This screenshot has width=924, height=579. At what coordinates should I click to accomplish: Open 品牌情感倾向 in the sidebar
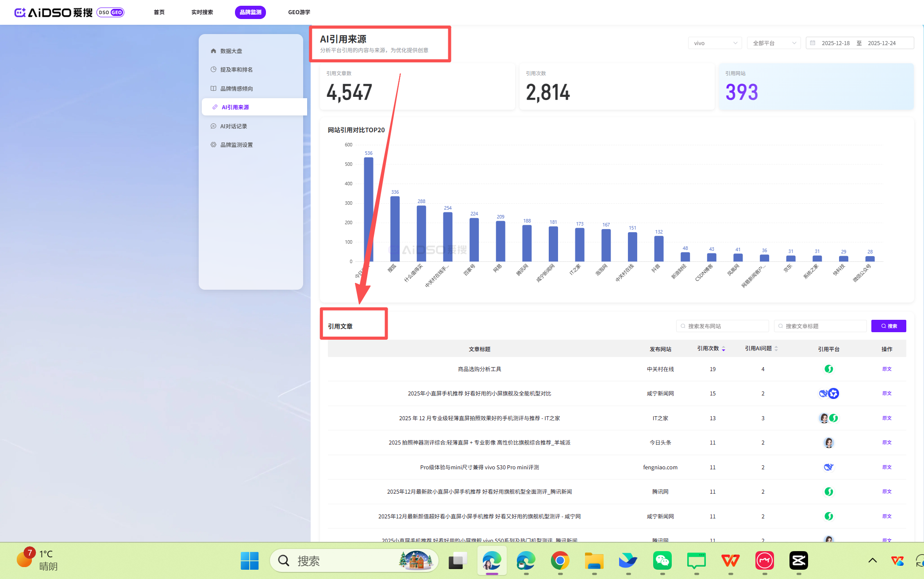pos(236,88)
